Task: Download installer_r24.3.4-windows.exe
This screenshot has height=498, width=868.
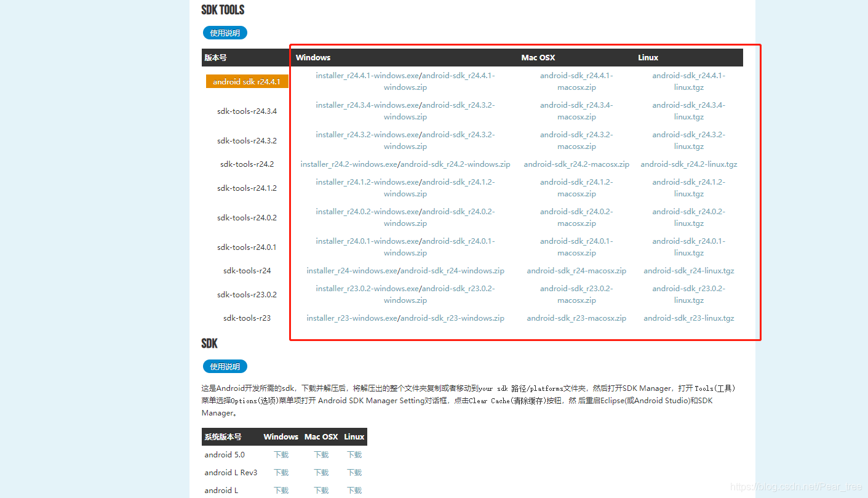Action: click(367, 105)
